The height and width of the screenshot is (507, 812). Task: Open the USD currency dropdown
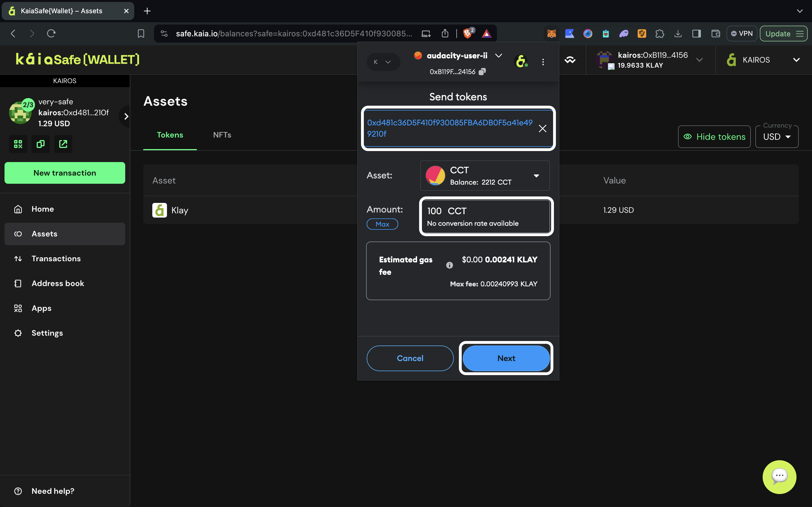(776, 137)
